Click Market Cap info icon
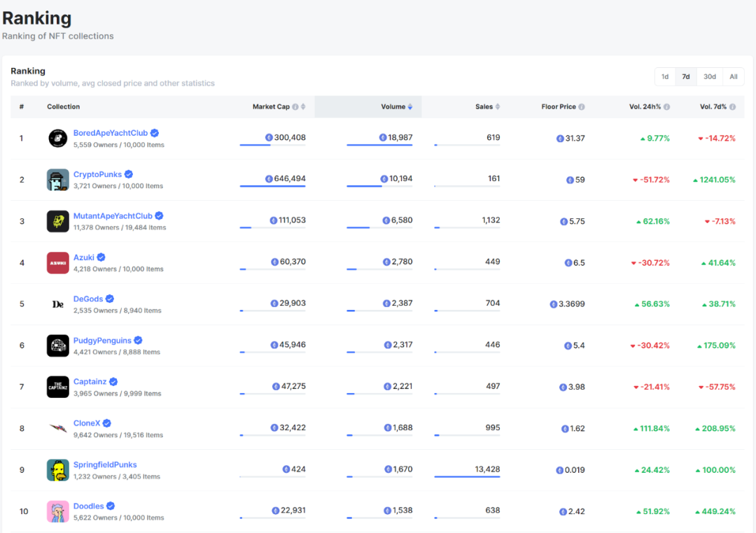The image size is (756, 533). pos(295,107)
